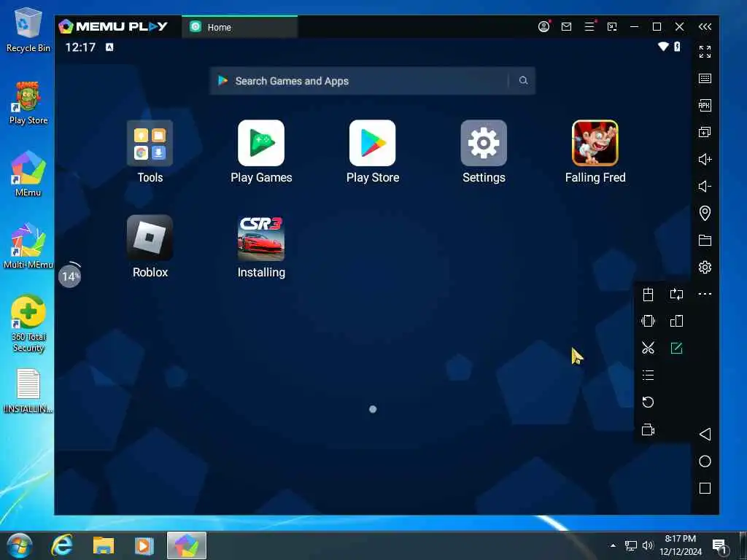This screenshot has width=747, height=560.
Task: Switch to the Home tab
Action: 239,27
